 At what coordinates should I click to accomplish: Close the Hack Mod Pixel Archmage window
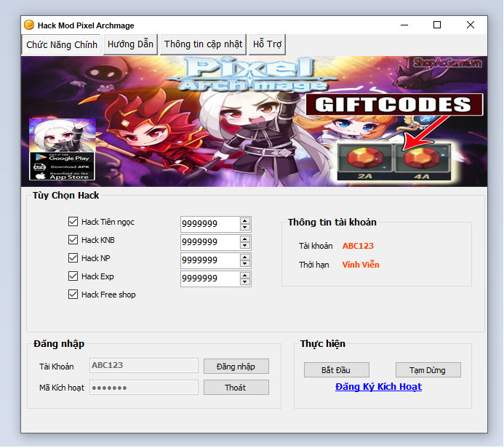pos(471,25)
